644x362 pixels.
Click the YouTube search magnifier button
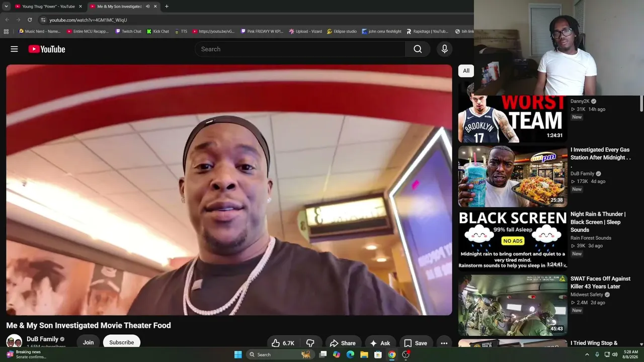pos(418,49)
